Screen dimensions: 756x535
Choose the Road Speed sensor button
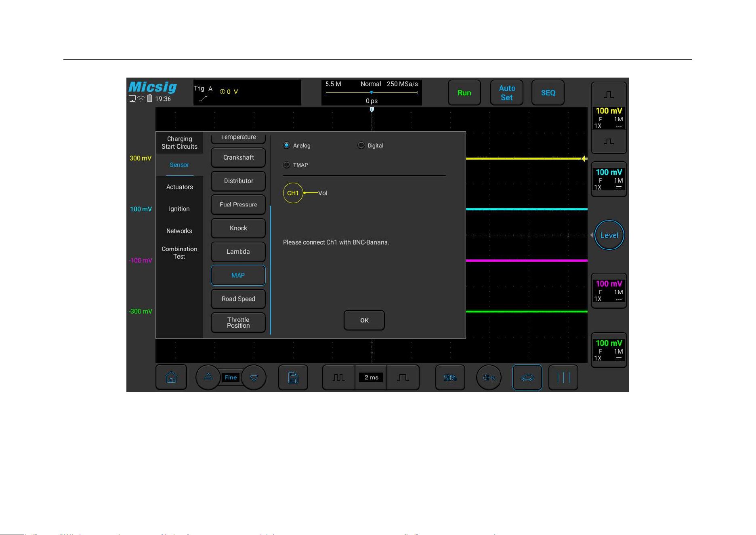[x=238, y=299]
